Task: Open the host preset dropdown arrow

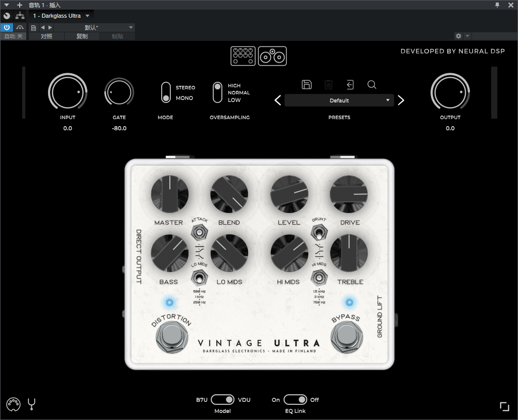Action: click(x=131, y=27)
